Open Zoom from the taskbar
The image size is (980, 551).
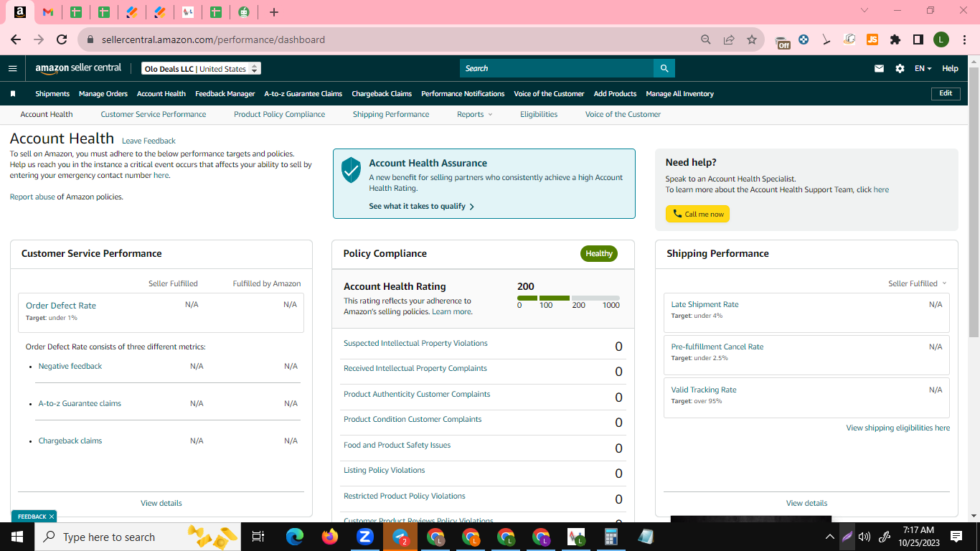[x=365, y=537]
